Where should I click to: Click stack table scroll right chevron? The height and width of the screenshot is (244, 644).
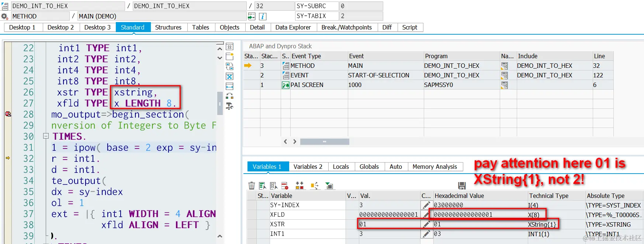[295, 142]
